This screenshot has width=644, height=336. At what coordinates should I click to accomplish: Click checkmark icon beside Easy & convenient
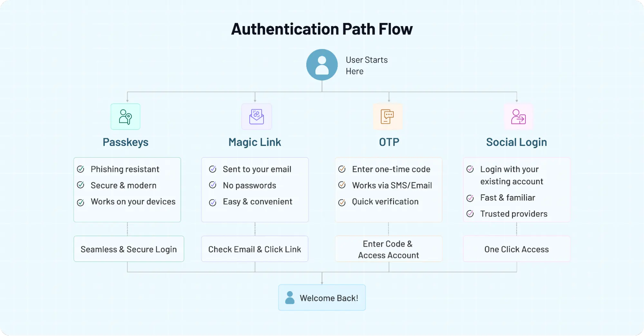[x=213, y=203]
